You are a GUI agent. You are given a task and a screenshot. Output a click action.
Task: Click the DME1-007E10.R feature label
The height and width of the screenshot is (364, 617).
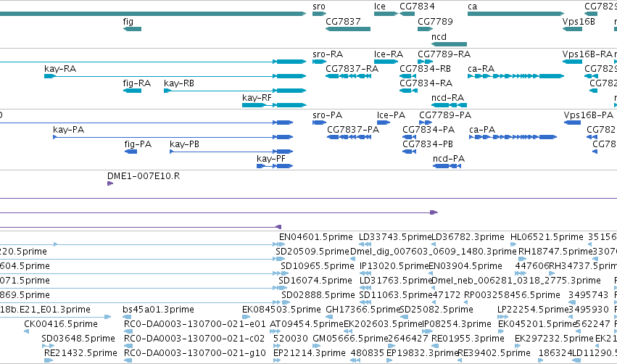(144, 177)
